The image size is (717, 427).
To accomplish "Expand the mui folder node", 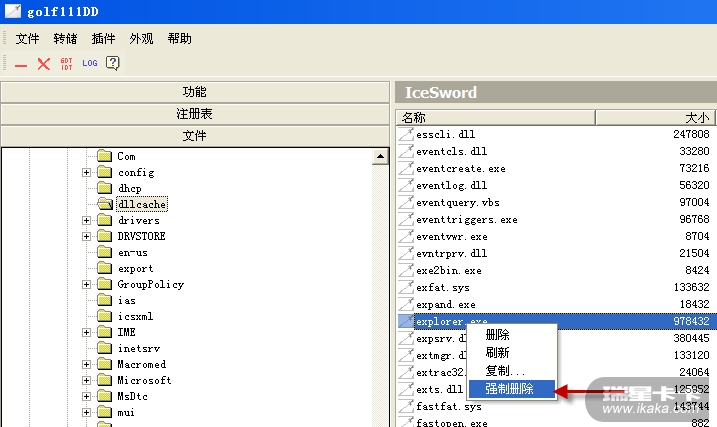I will pyautogui.click(x=86, y=412).
